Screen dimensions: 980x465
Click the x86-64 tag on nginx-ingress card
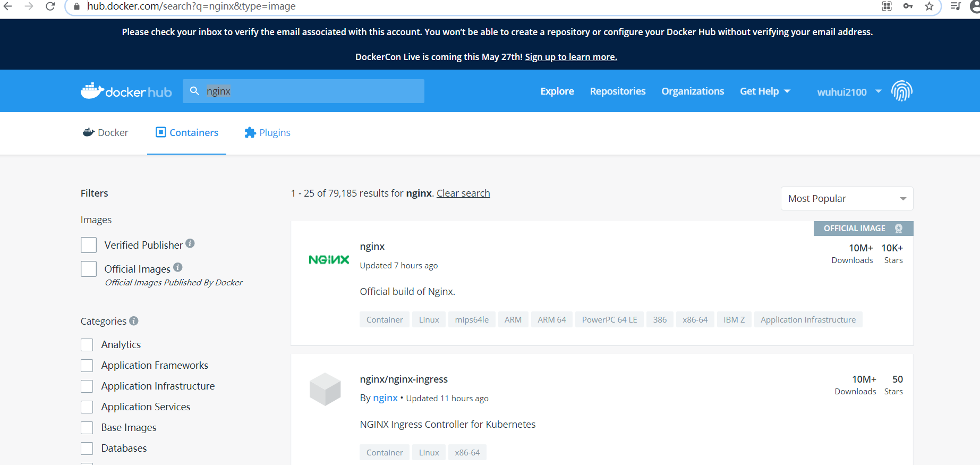(467, 453)
